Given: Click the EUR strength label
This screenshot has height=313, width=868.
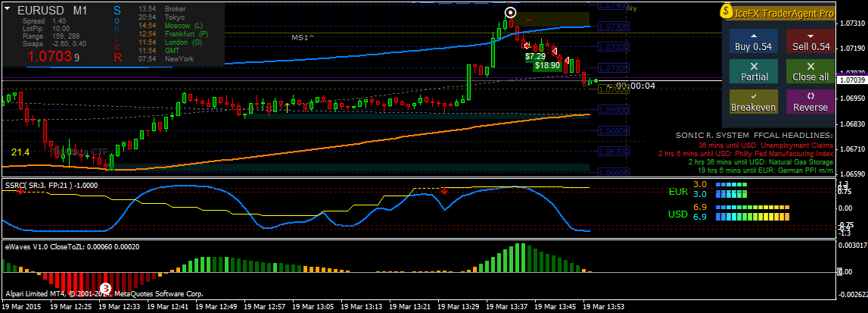Looking at the screenshot, I should [x=678, y=192].
